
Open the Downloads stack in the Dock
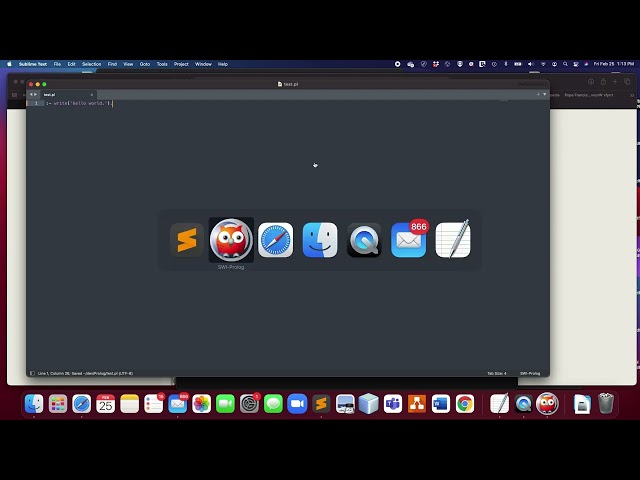582,404
